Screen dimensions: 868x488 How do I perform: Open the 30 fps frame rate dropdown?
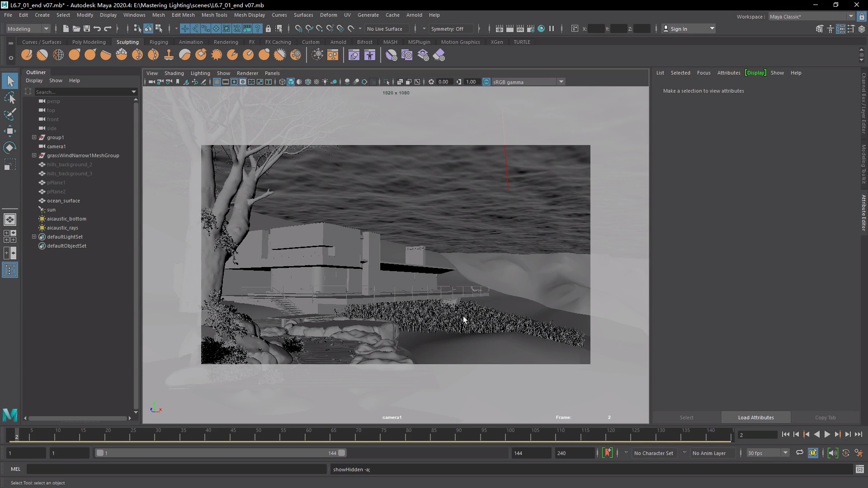pos(767,453)
